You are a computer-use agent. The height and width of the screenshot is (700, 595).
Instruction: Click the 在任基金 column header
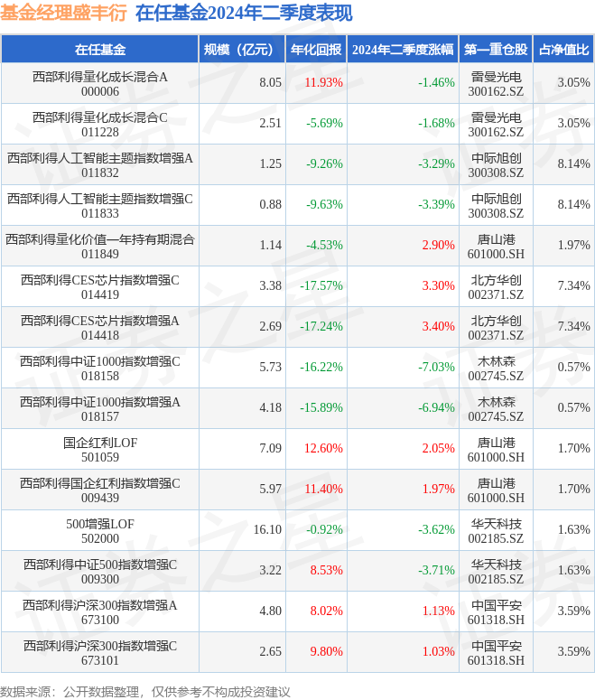tap(100, 50)
